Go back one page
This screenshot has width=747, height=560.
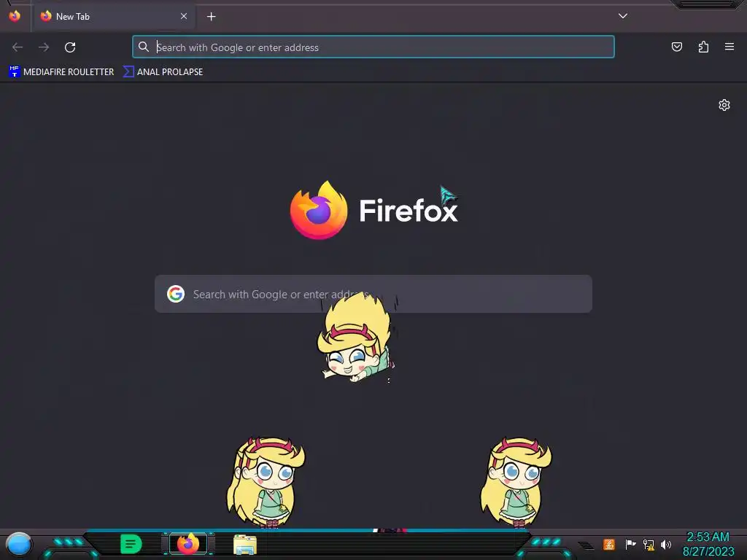coord(18,47)
